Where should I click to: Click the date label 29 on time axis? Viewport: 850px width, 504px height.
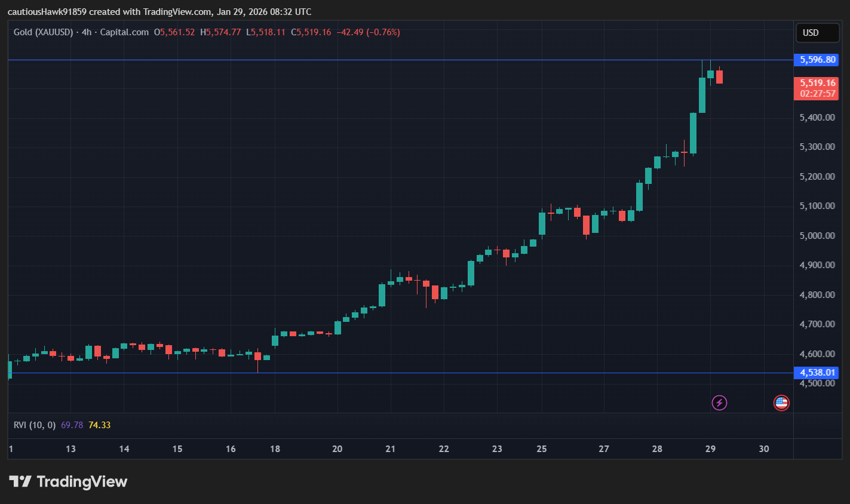pos(710,449)
